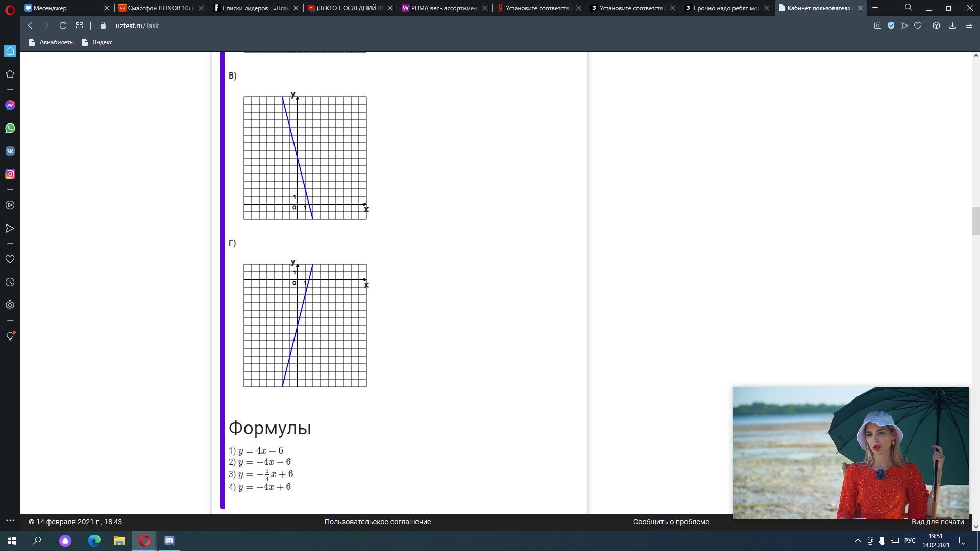Open the Player sidebar icon

click(10, 205)
